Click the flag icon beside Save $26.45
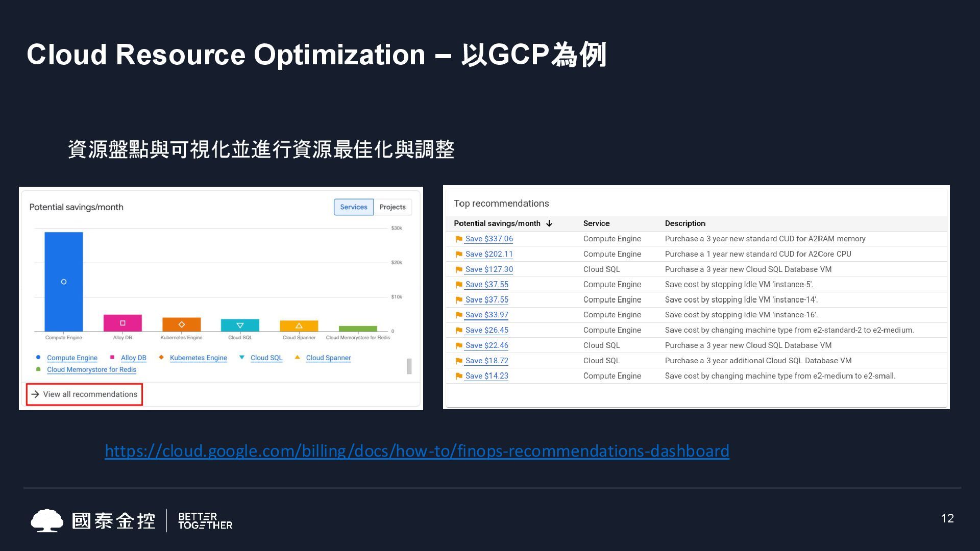Image resolution: width=980 pixels, height=551 pixels. tap(458, 330)
